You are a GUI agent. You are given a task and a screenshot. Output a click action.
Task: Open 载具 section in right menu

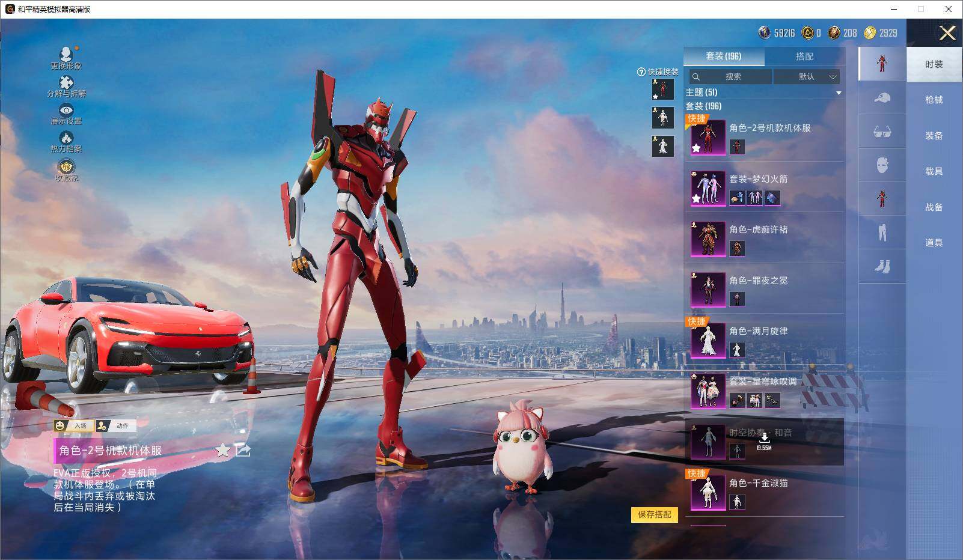tap(934, 171)
